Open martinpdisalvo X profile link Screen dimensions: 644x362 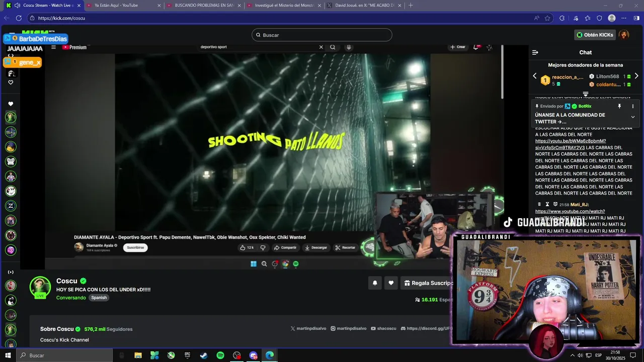[307, 328]
